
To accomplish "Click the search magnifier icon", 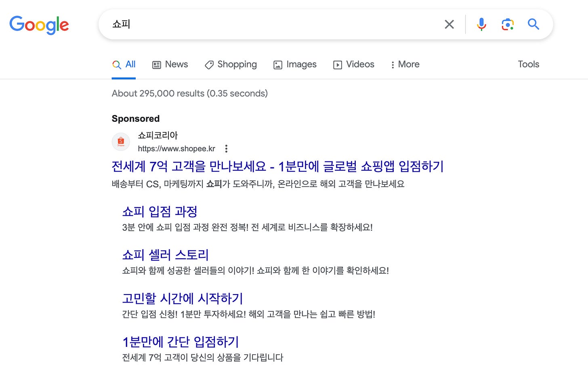I will tap(533, 24).
